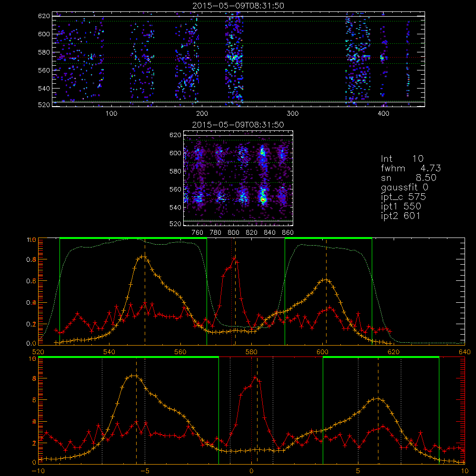
Task: Click x-axis tick 640 in upper line plot
Action: point(465,352)
